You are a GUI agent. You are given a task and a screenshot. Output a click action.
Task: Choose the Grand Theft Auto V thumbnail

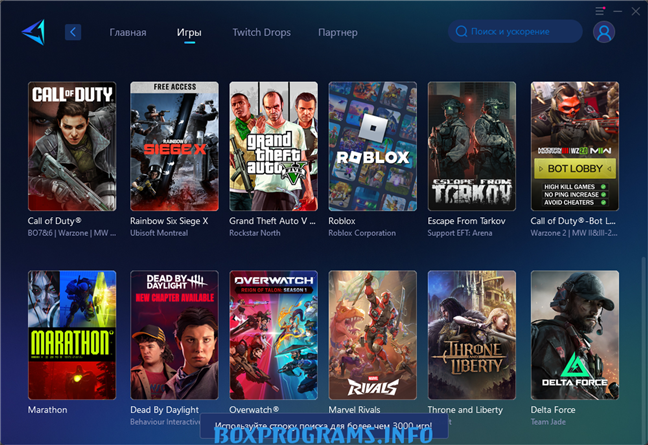[x=273, y=146]
